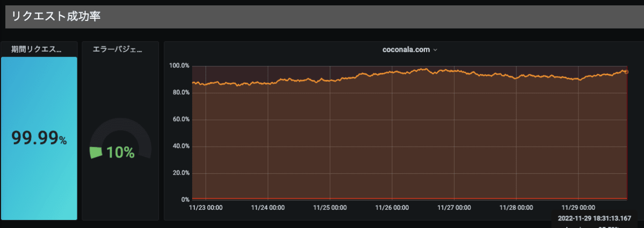Open the coconala.com panel title dropdown

coord(410,49)
